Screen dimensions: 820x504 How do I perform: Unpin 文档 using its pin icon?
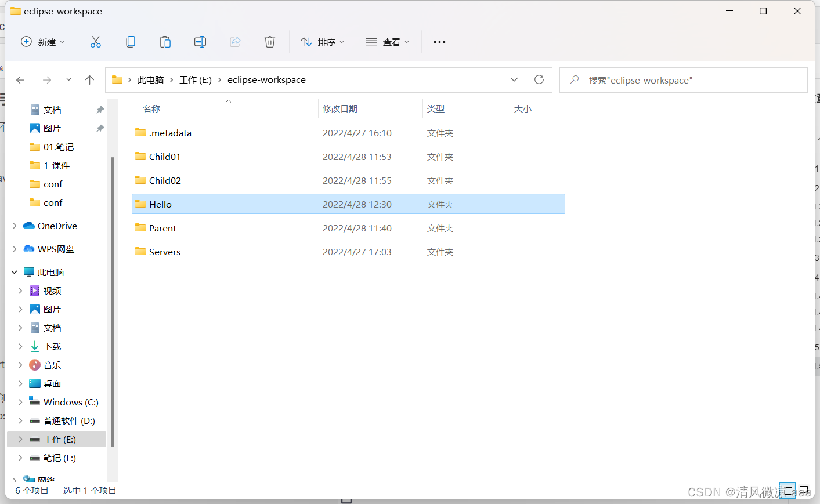100,110
